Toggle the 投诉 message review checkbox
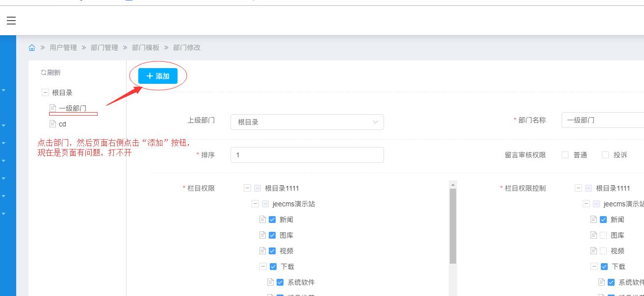The image size is (644, 296). tap(605, 155)
